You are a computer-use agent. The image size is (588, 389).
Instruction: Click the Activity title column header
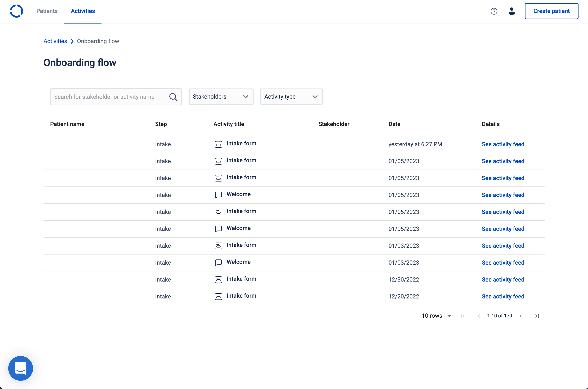pyautogui.click(x=229, y=124)
